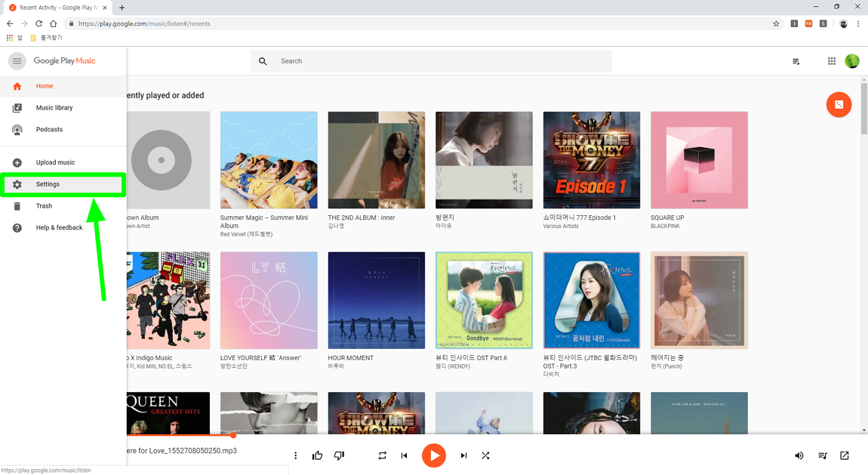The height and width of the screenshot is (475, 868).
Task: Click the Music library icon
Action: [17, 108]
